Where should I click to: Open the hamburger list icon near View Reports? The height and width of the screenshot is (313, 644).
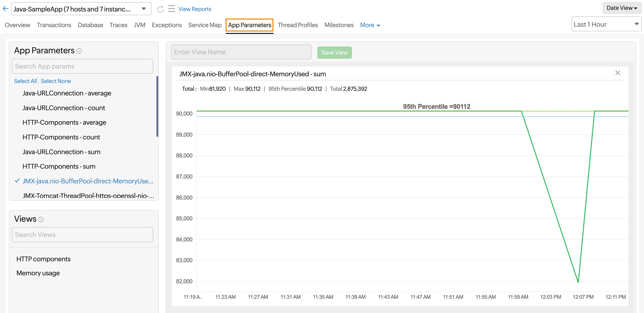(x=171, y=8)
